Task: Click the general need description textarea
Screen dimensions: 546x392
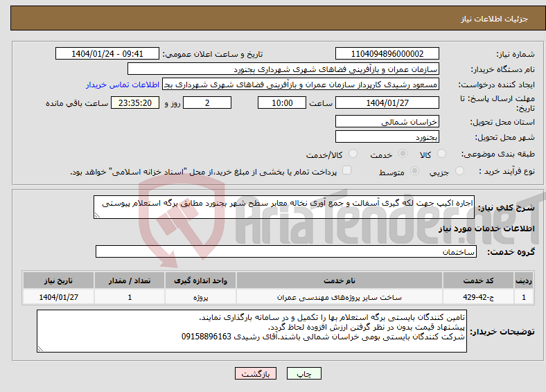Action: click(284, 207)
